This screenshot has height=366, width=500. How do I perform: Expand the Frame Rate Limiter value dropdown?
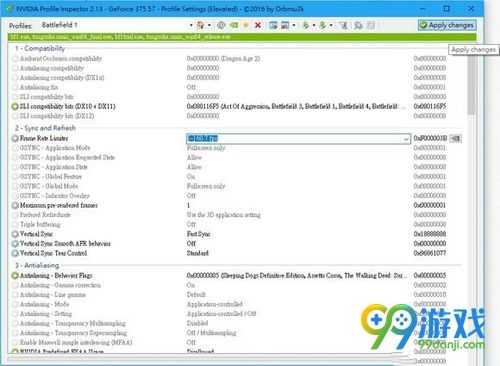(406, 139)
